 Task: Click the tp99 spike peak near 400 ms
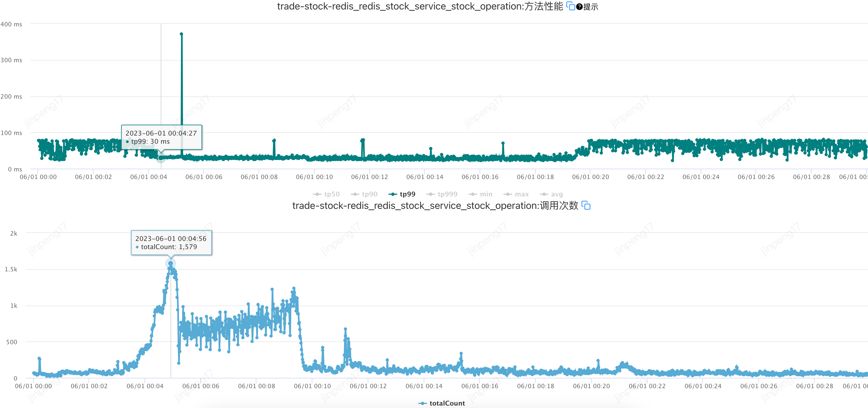(181, 34)
